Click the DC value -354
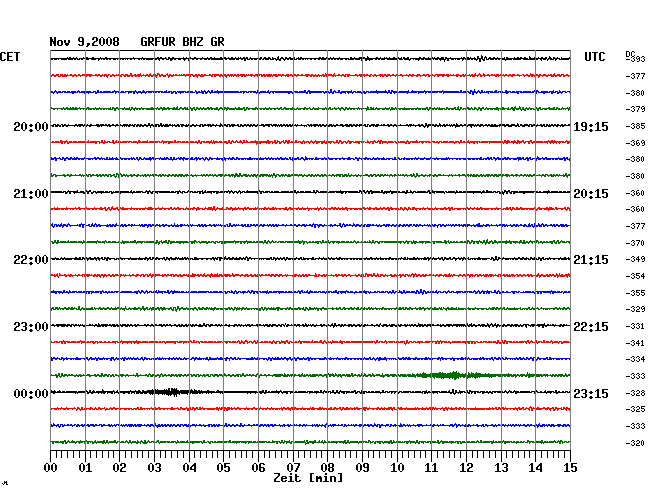This screenshot has width=650, height=494. click(635, 276)
